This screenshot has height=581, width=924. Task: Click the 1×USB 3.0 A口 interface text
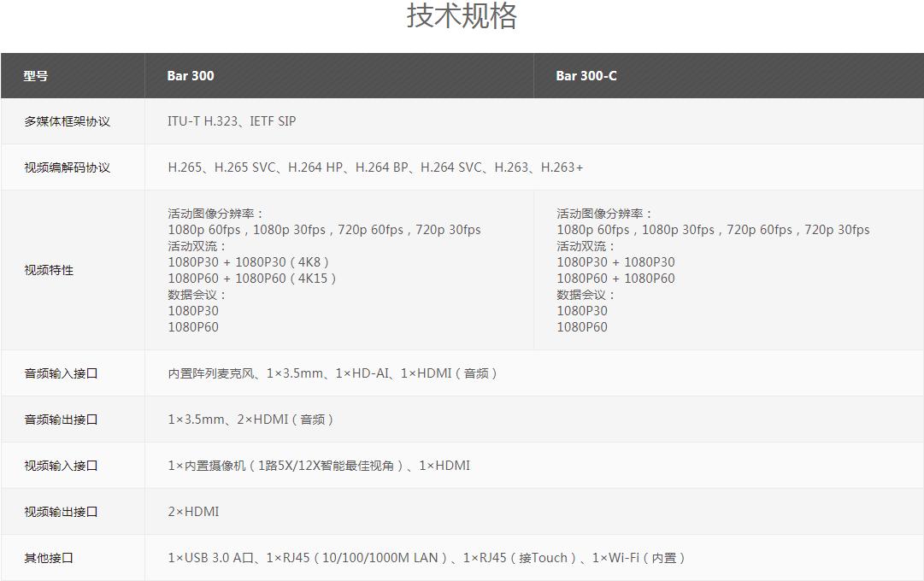(x=212, y=558)
